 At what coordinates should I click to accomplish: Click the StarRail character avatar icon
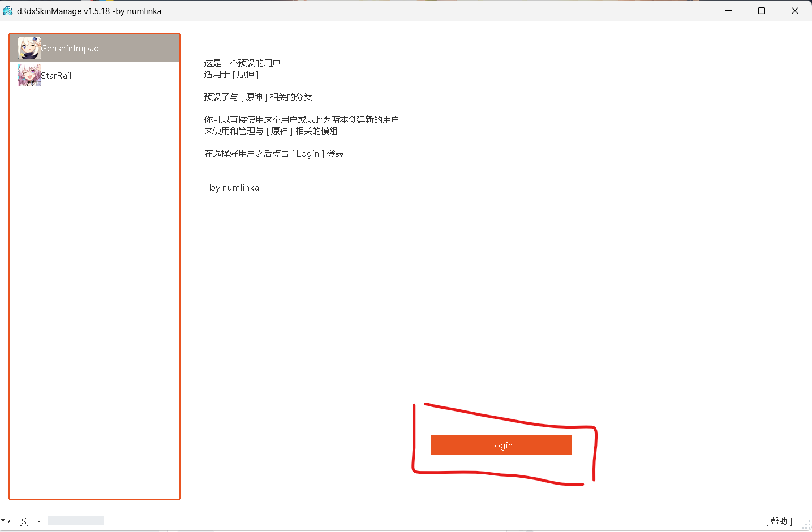click(x=29, y=75)
